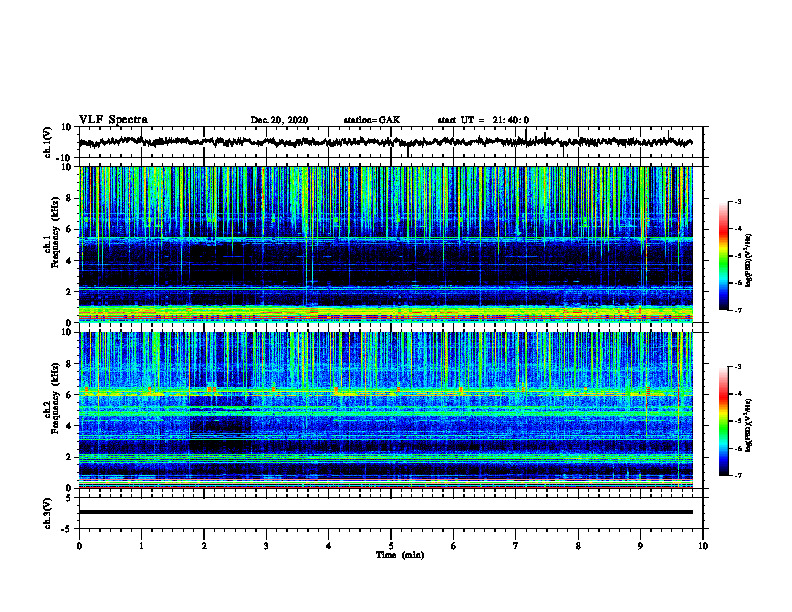Click time axis tick label "3"
This screenshot has width=792, height=612.
[266, 546]
